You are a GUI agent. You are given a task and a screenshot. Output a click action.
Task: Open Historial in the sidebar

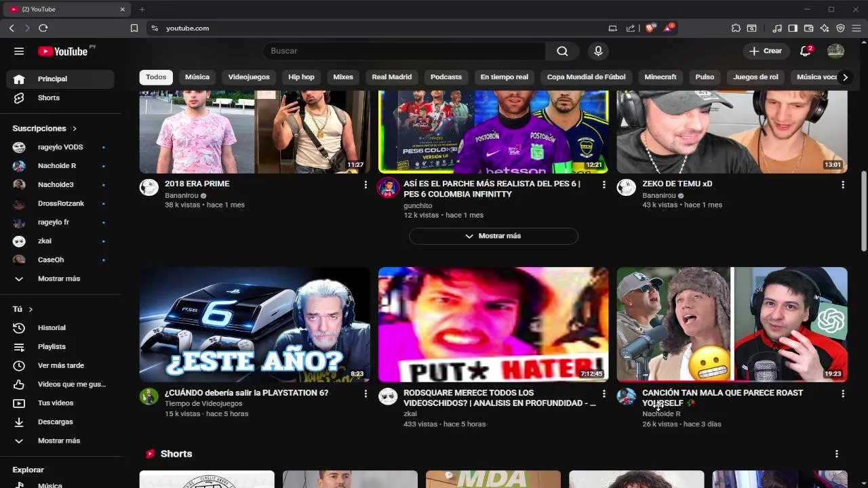pyautogui.click(x=60, y=327)
